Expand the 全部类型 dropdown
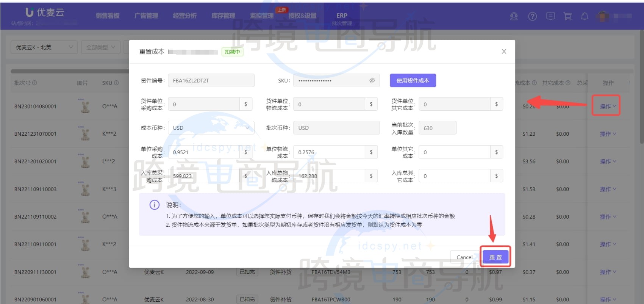This screenshot has width=644, height=304. coord(101,47)
